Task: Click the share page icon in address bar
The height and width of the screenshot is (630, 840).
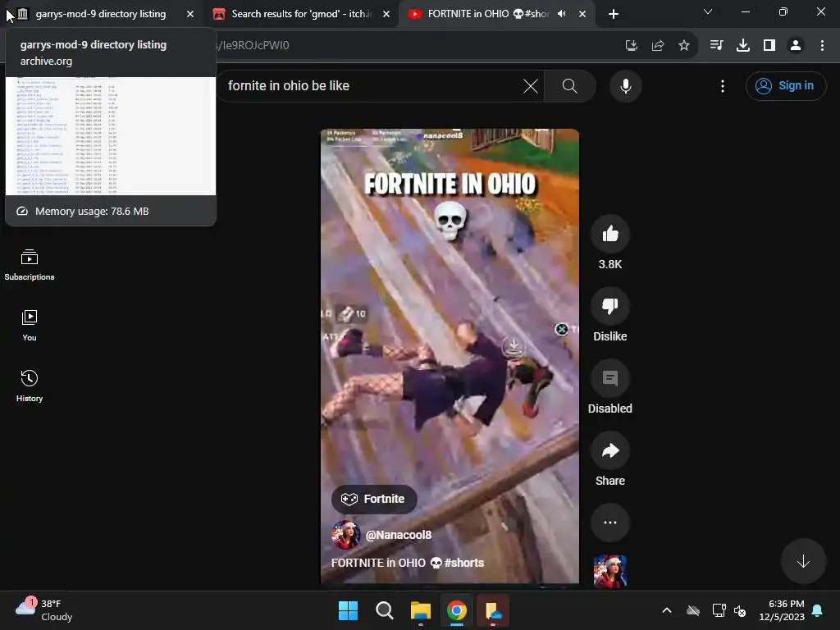Action: (x=658, y=46)
